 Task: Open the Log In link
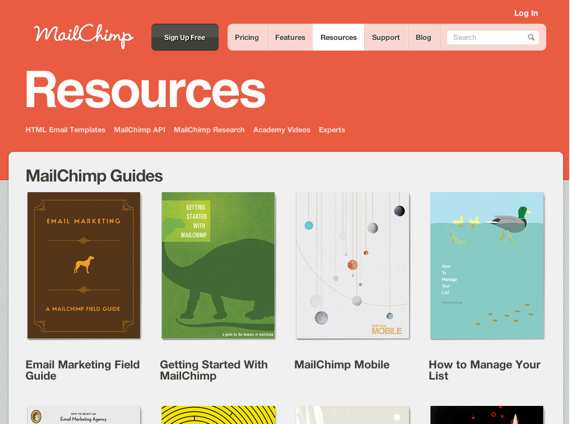[526, 13]
